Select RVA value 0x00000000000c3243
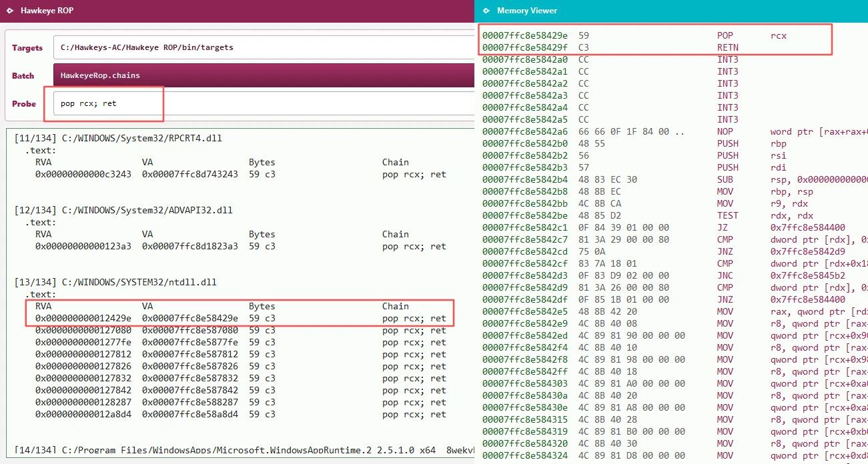868x464 pixels. click(x=83, y=175)
